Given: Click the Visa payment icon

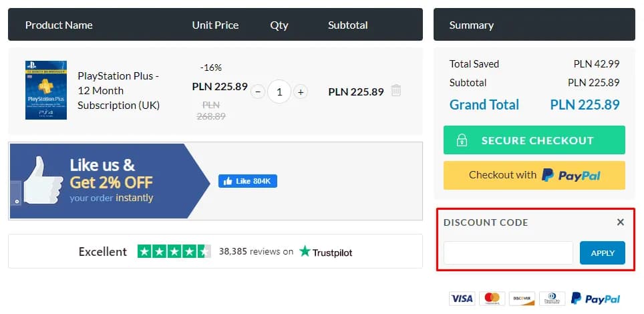Looking at the screenshot, I should click(x=462, y=299).
